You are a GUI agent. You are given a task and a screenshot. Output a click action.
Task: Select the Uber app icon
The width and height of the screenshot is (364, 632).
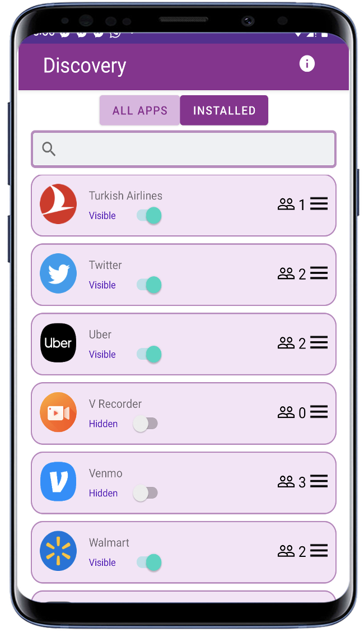point(58,342)
